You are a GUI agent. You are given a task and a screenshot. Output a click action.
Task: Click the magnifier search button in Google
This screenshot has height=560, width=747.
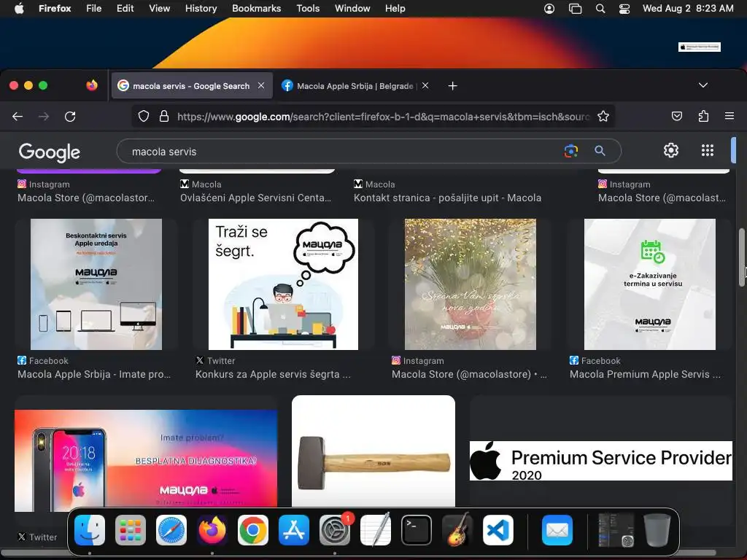pyautogui.click(x=600, y=151)
